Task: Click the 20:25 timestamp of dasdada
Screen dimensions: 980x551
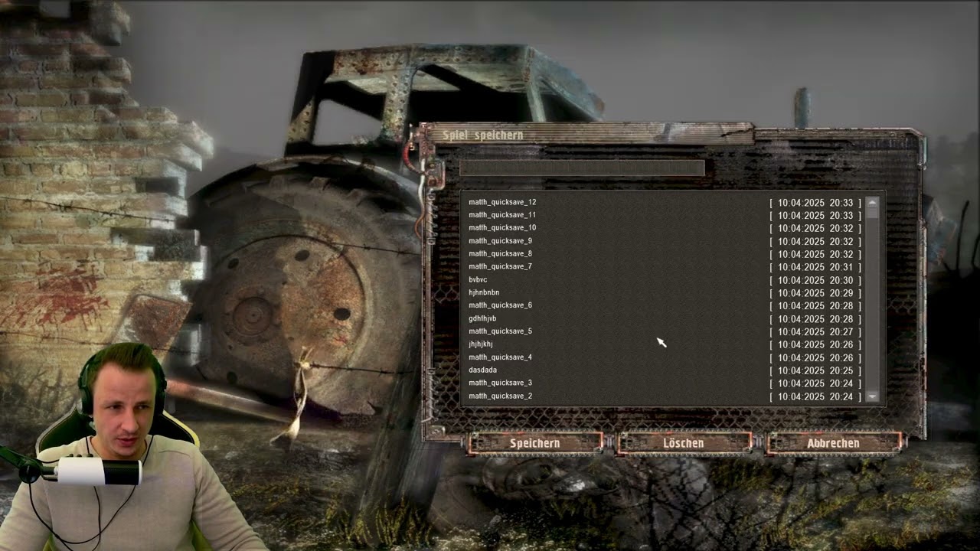Action: [815, 370]
